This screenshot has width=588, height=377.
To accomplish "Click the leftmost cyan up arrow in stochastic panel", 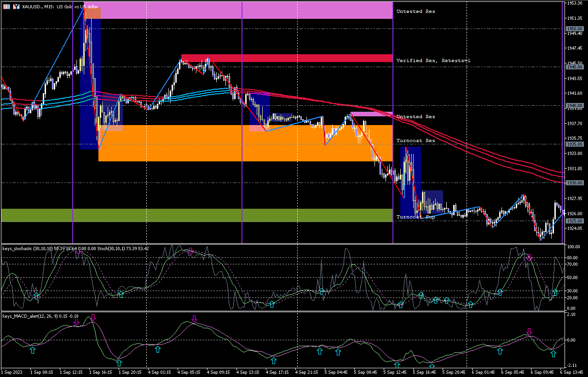I will pos(36,296).
